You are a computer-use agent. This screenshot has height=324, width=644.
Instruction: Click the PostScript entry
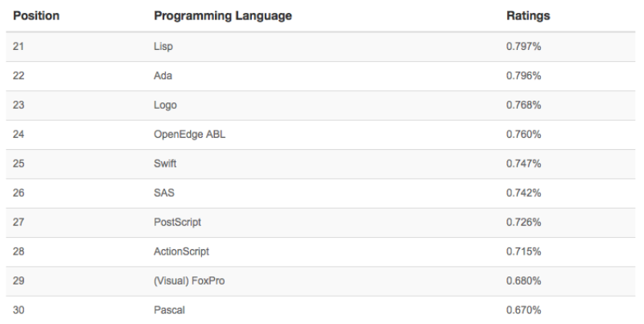click(177, 222)
